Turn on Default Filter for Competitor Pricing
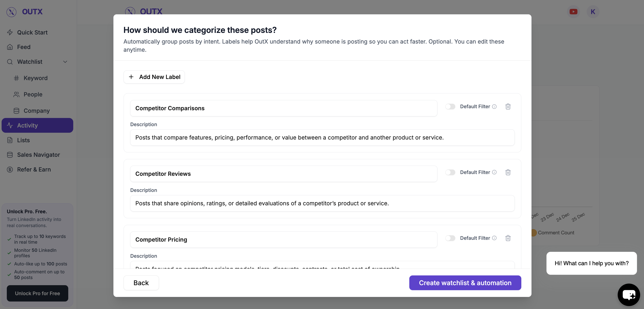644x309 pixels. click(x=450, y=238)
